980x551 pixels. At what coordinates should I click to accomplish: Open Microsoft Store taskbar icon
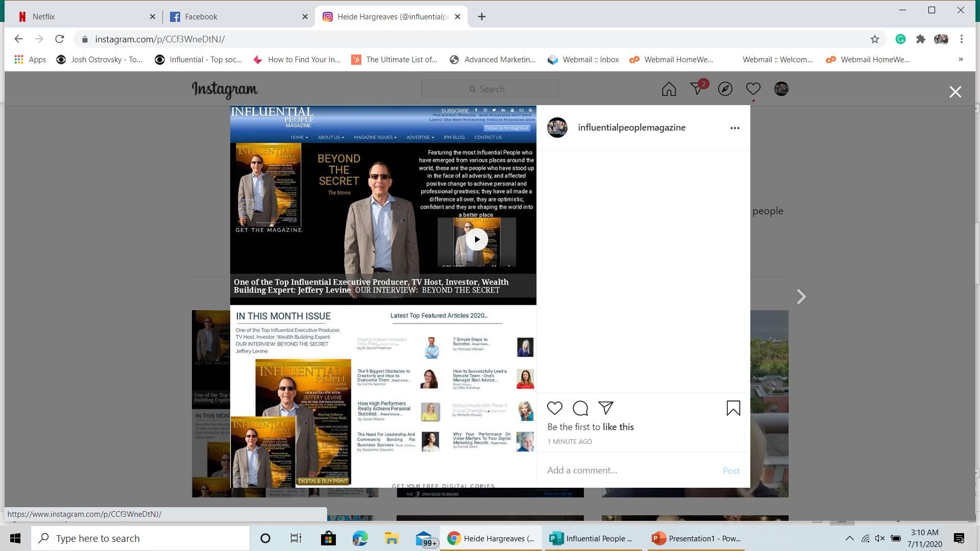pyautogui.click(x=328, y=538)
